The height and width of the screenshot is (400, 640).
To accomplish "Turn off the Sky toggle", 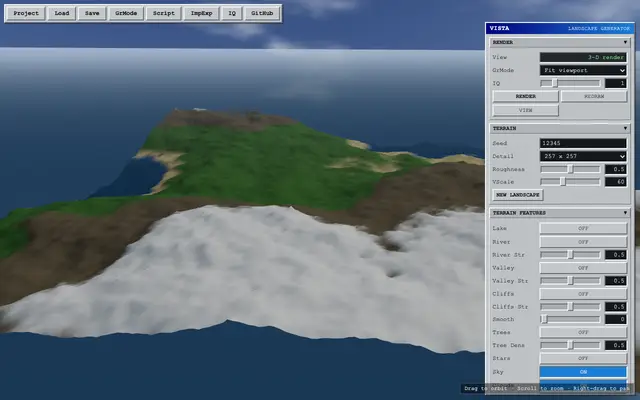I will tap(583, 372).
